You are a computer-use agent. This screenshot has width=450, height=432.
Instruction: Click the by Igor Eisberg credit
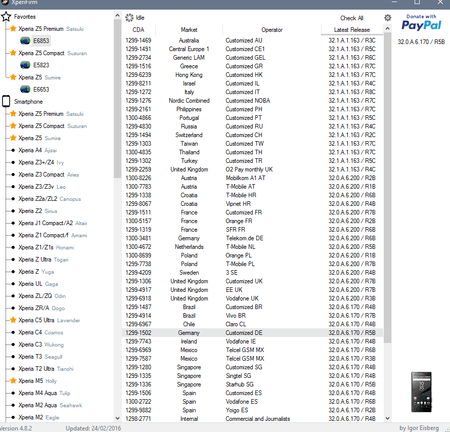coord(419,428)
